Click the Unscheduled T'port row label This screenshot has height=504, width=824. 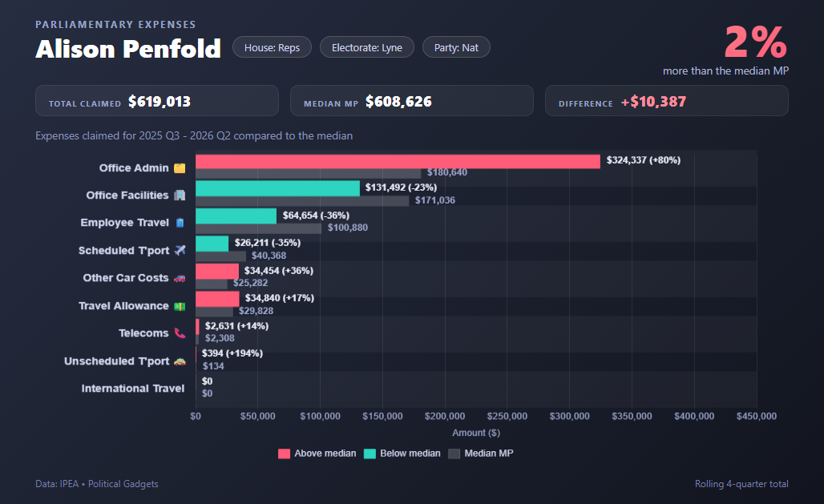(x=117, y=361)
